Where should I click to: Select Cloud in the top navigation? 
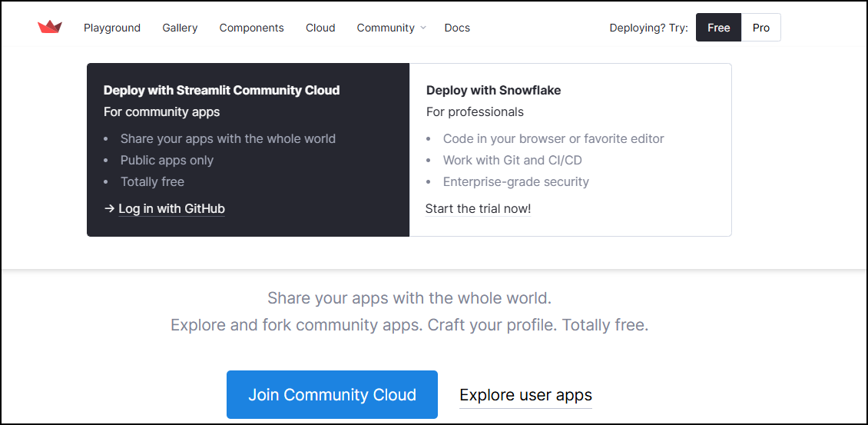click(x=320, y=28)
